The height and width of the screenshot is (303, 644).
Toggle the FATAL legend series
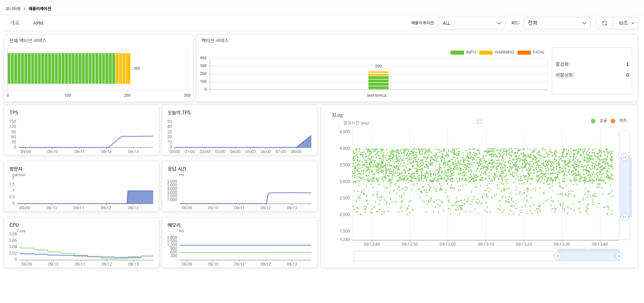click(531, 52)
